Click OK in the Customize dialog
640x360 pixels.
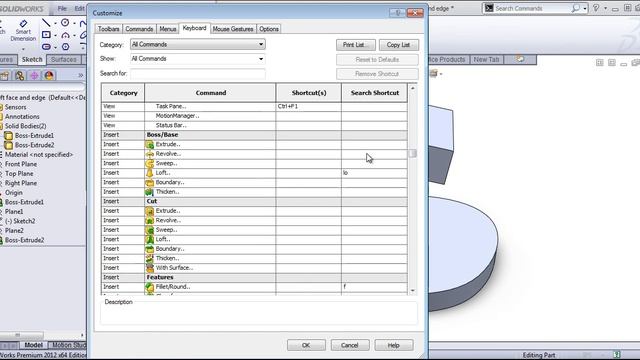point(306,345)
